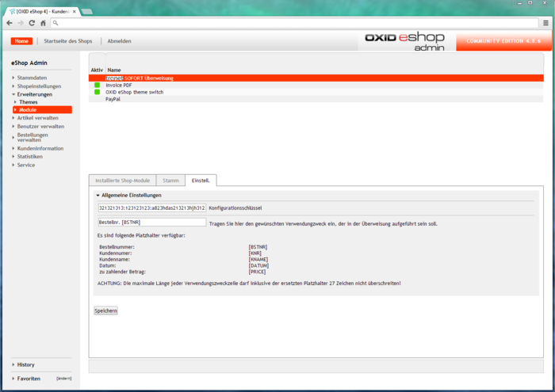Click the Aktiv column header

97,70
